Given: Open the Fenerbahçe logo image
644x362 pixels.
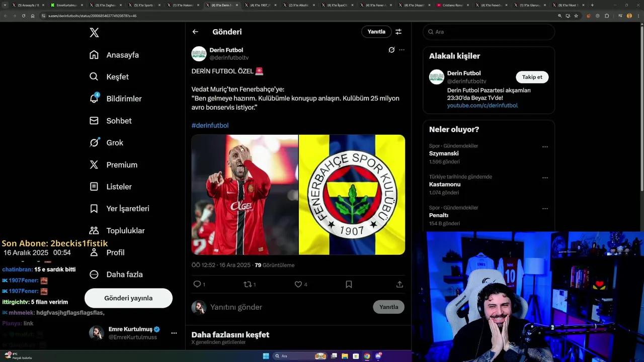Looking at the screenshot, I should 352,195.
